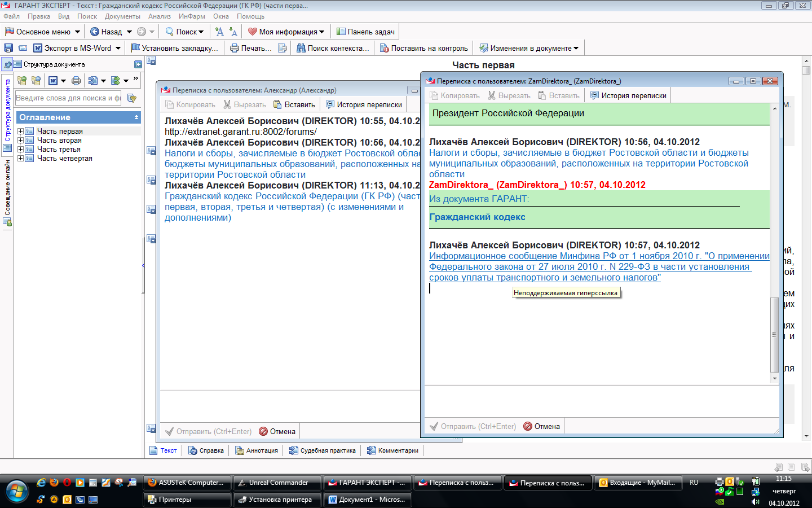Viewport: 812px width, 508px height.
Task: Switch to the Справка tab
Action: point(206,450)
